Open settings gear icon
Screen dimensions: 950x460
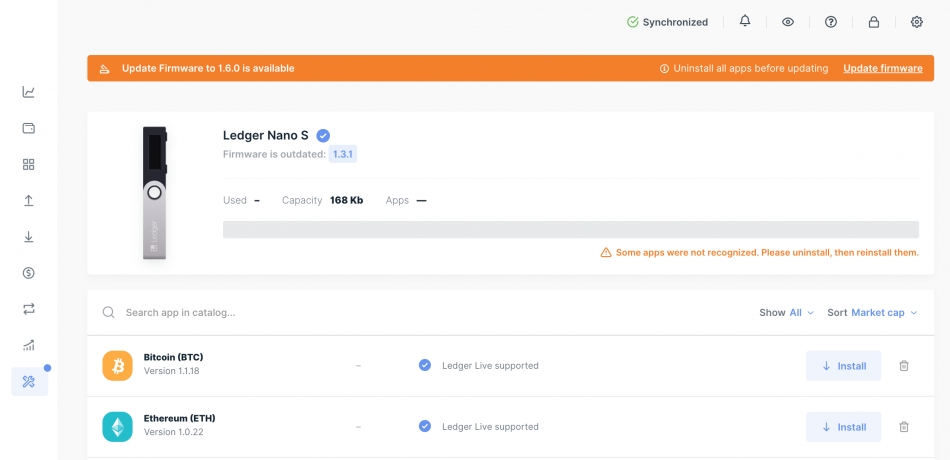pyautogui.click(x=917, y=22)
